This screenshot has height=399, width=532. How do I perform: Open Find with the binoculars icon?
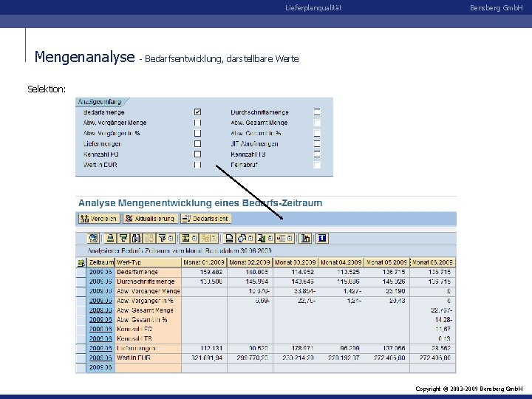coord(136,238)
